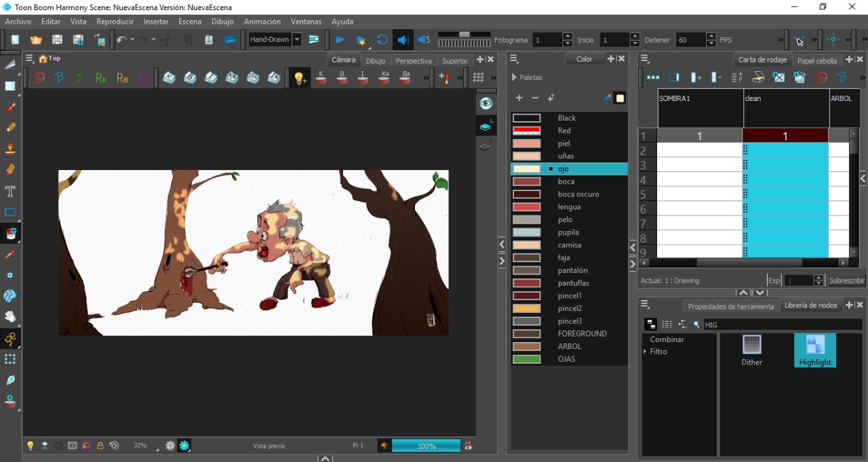This screenshot has height=462, width=868.
Task: Click the blue B deformation icon
Action: point(59,78)
